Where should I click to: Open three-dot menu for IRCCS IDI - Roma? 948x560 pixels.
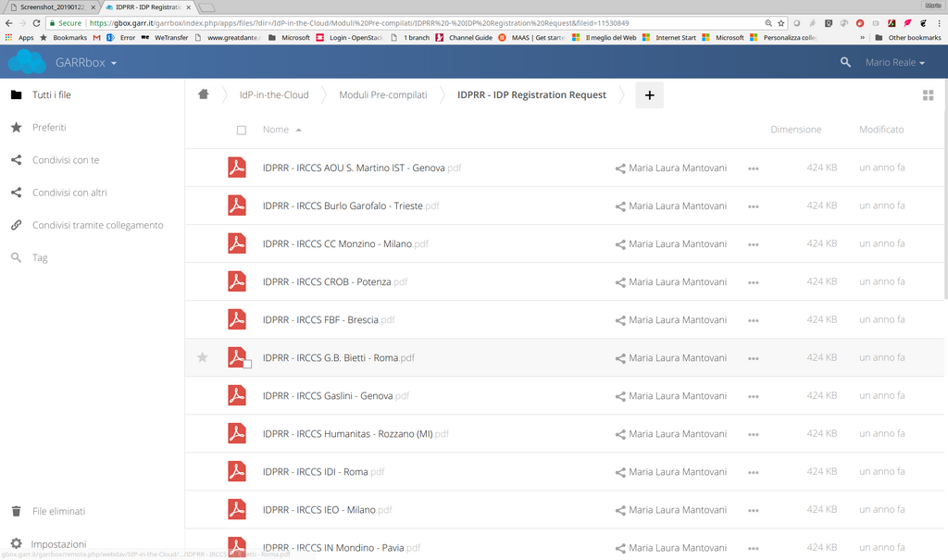click(754, 472)
